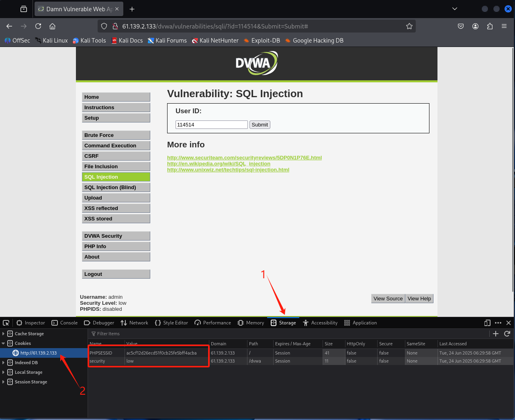Open the Wikipedia SQL injection link
The image size is (515, 420).
(219, 163)
